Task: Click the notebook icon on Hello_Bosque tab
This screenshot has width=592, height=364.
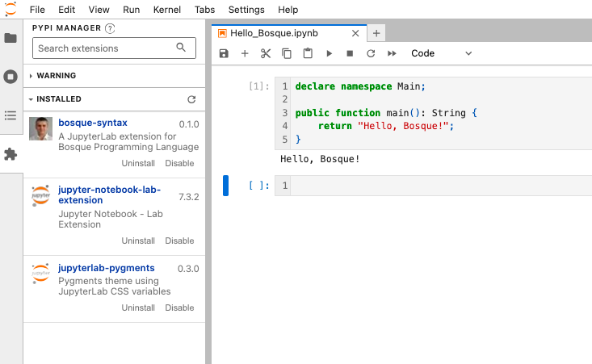Action: pos(222,34)
